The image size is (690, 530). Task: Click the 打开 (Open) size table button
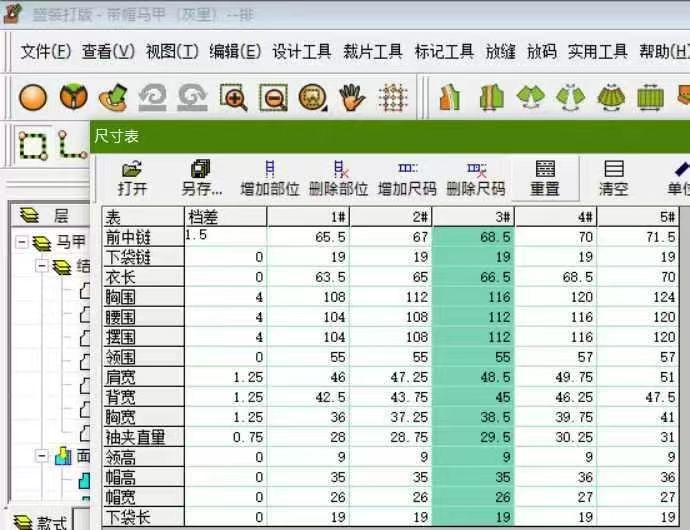132,177
